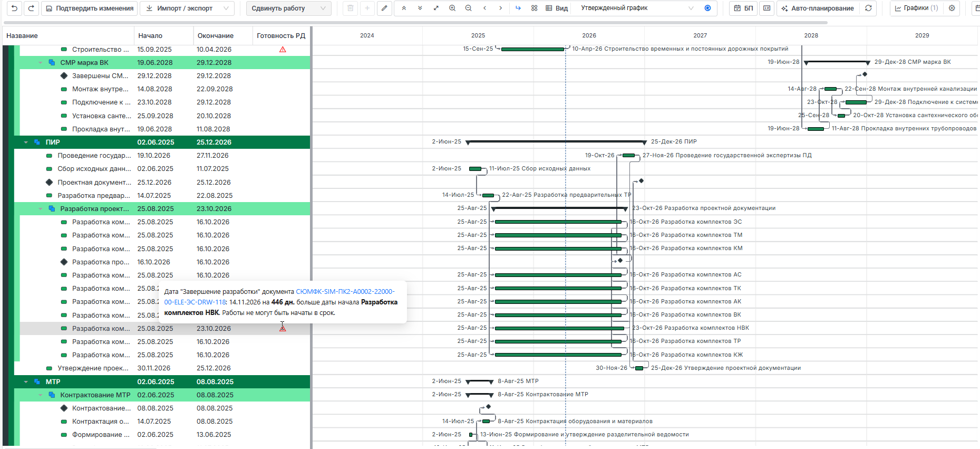Open the СЮМФК-SIM-ПК2 document link in tooltip

[x=345, y=291]
